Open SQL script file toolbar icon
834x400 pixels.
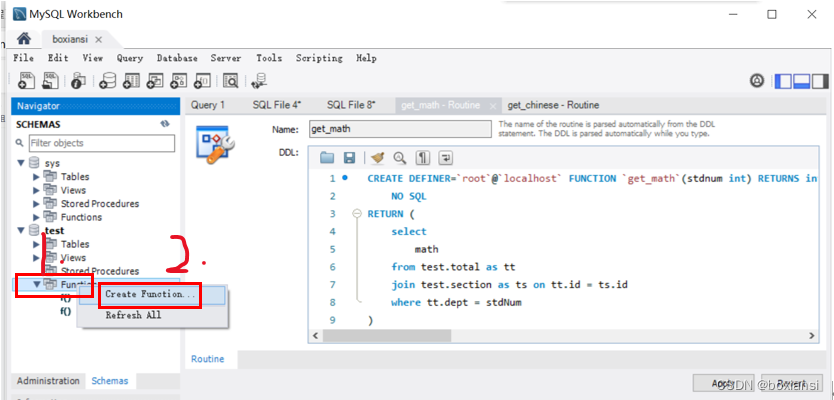click(51, 80)
